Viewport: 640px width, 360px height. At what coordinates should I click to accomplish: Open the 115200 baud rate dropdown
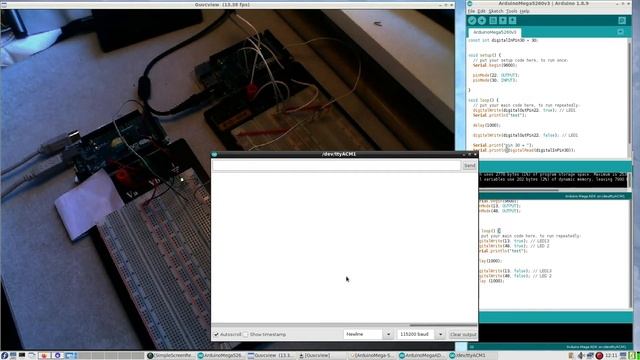(421, 334)
